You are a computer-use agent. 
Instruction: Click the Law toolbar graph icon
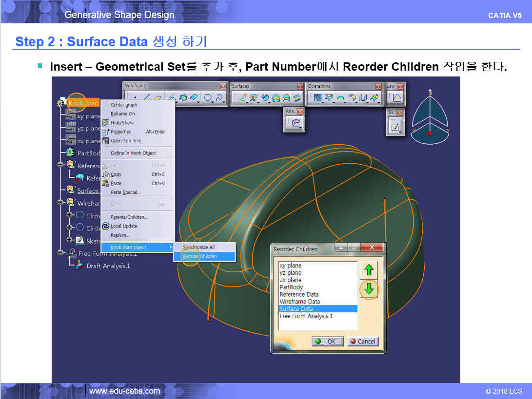click(x=396, y=98)
